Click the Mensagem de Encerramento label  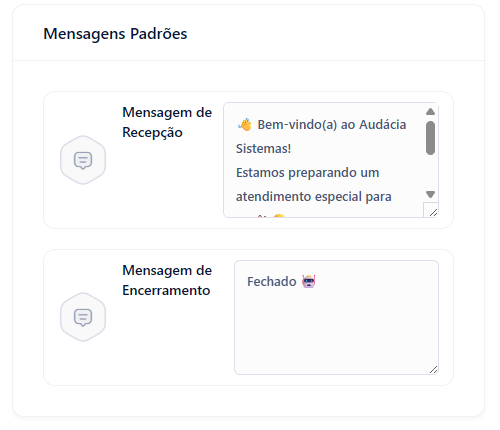click(167, 280)
